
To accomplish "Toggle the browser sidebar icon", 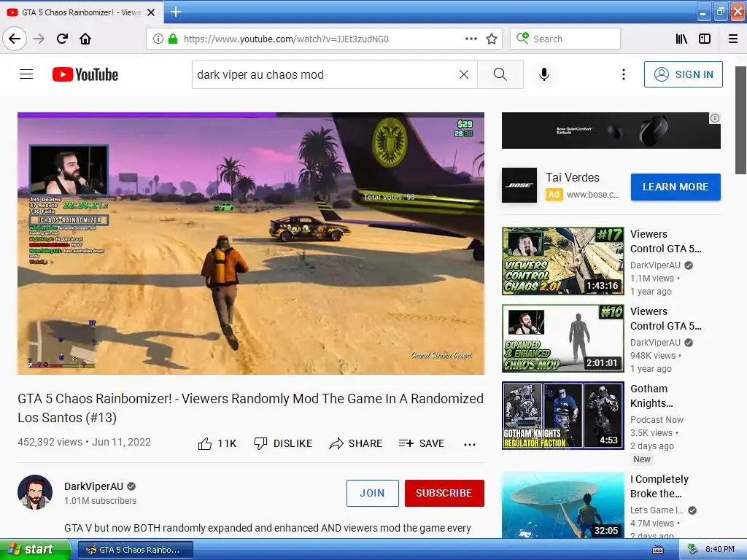I will (x=705, y=39).
